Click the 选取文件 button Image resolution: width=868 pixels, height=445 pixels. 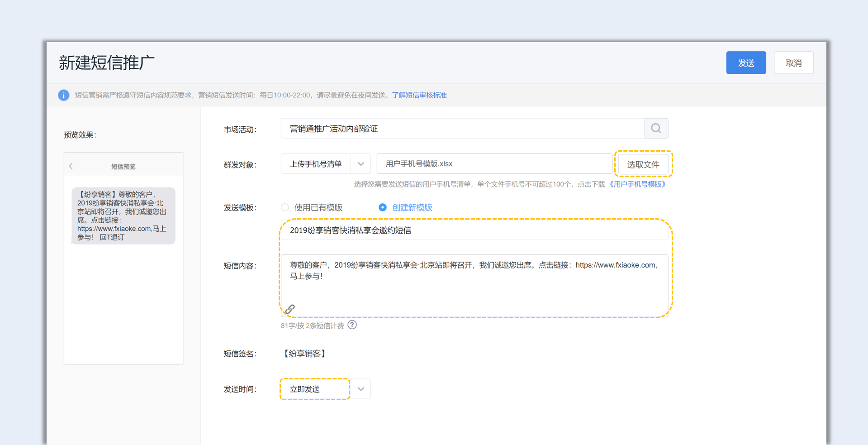point(643,164)
